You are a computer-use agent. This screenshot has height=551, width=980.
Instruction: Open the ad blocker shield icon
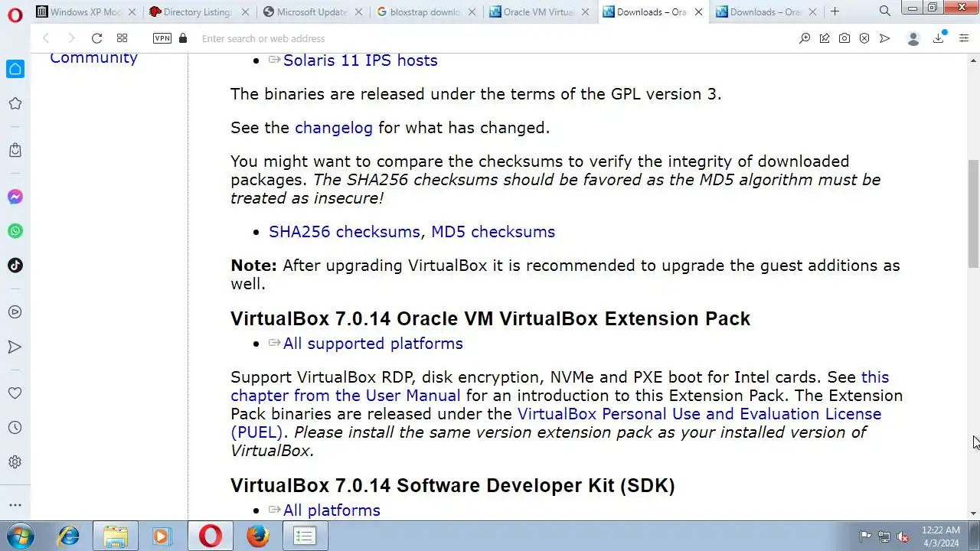click(x=864, y=38)
